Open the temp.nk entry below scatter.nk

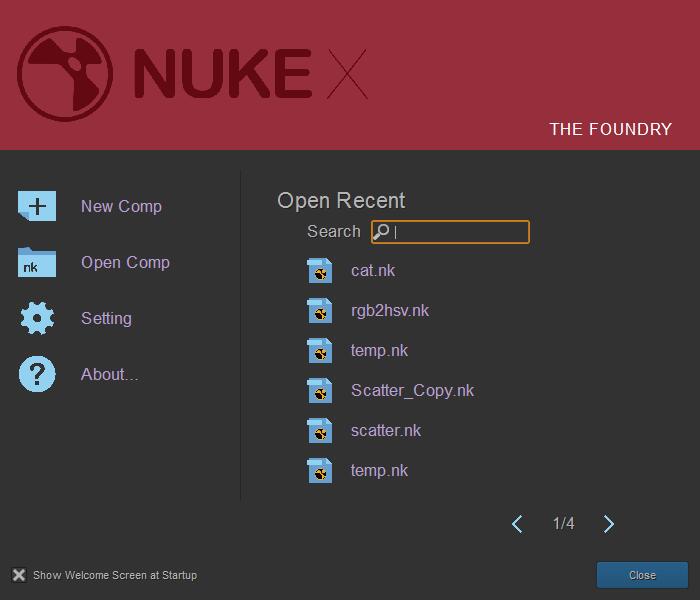[379, 470]
